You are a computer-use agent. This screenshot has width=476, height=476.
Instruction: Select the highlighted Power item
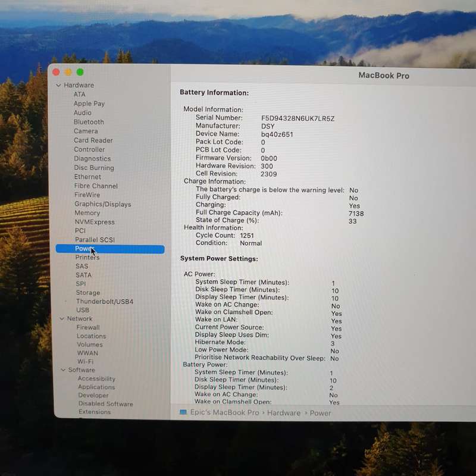[x=110, y=249]
